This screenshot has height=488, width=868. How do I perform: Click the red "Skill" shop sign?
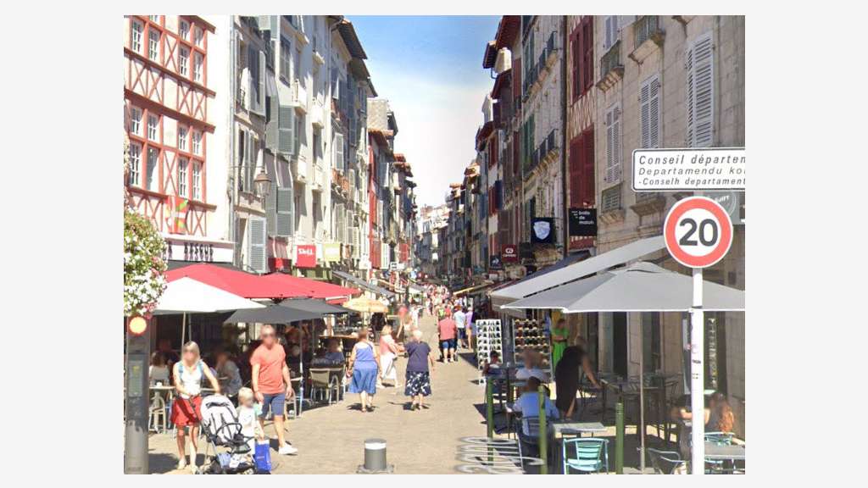(x=305, y=256)
